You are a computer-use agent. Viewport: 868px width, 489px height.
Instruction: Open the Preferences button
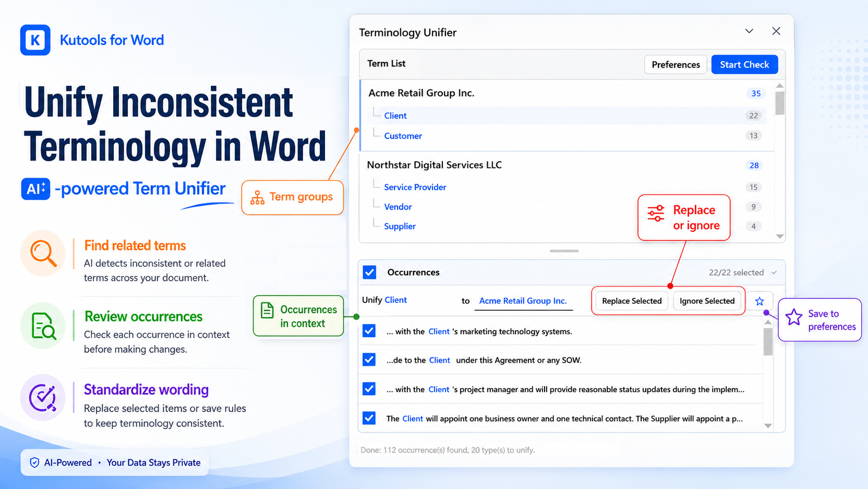[675, 64]
